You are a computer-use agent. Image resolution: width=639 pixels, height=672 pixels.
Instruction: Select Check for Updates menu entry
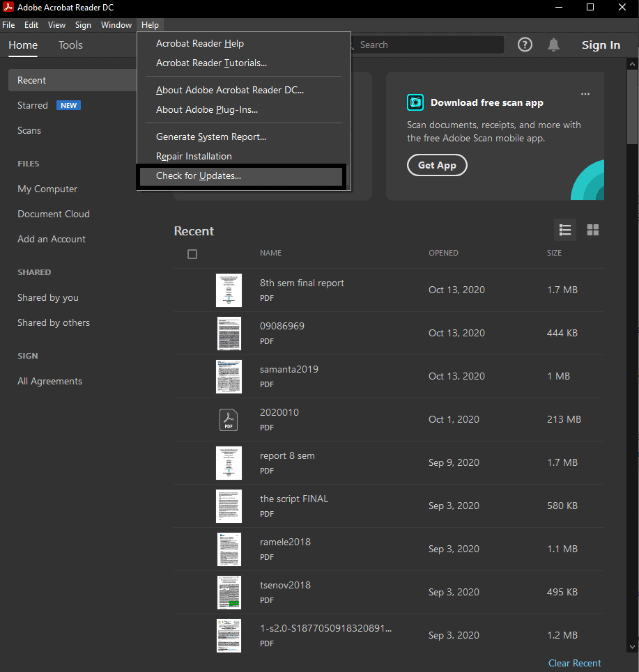pos(199,176)
